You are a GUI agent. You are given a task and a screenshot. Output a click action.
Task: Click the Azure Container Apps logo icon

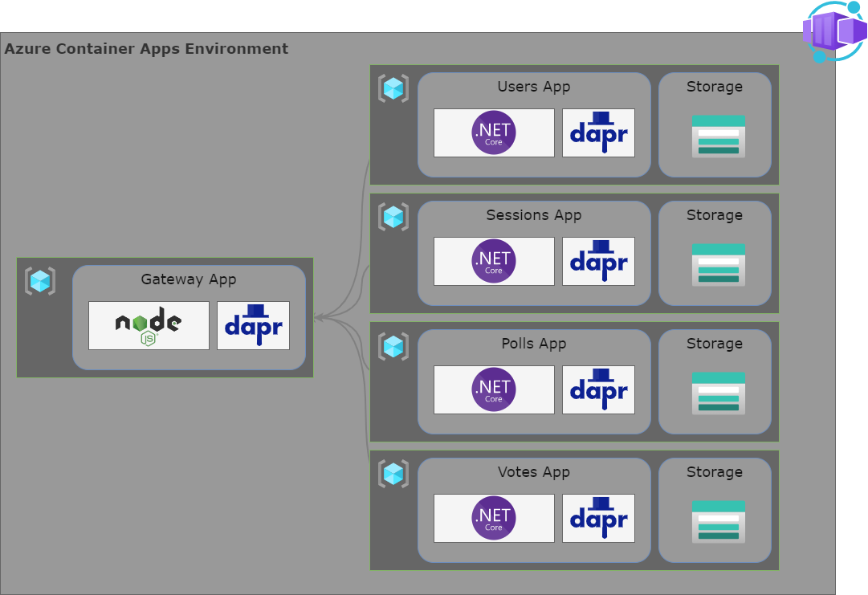click(835, 31)
